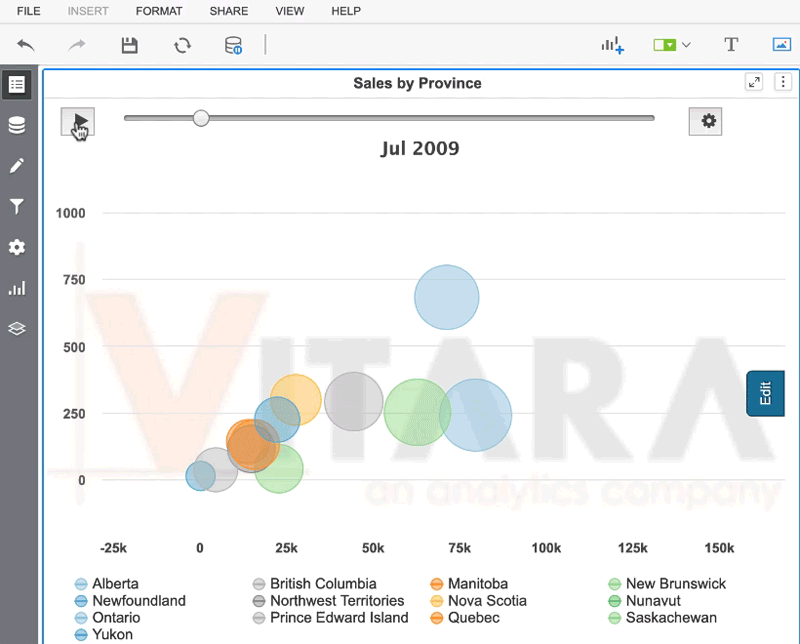Click the Save disk icon
This screenshot has height=644, width=800.
129,45
